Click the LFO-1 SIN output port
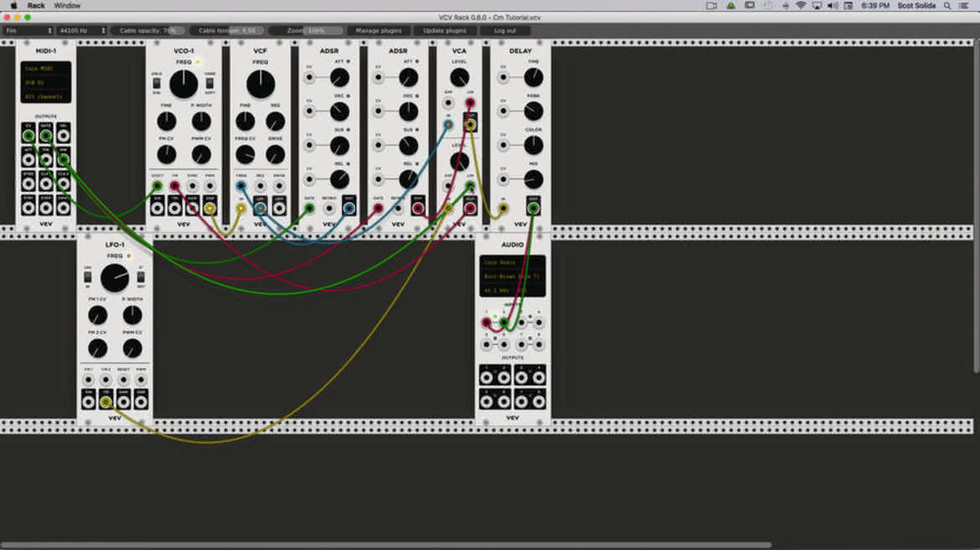The width and height of the screenshot is (980, 550). [x=88, y=402]
